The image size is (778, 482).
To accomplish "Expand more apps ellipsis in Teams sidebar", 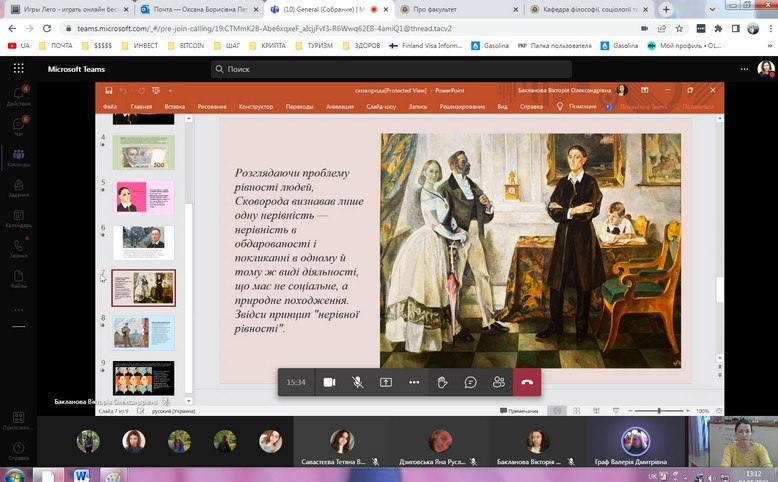I will 18,309.
